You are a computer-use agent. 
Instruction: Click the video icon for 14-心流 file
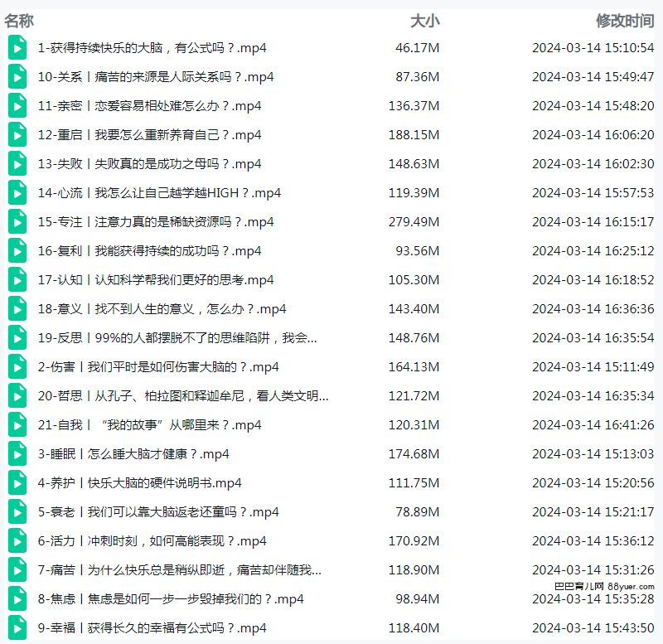click(x=17, y=193)
